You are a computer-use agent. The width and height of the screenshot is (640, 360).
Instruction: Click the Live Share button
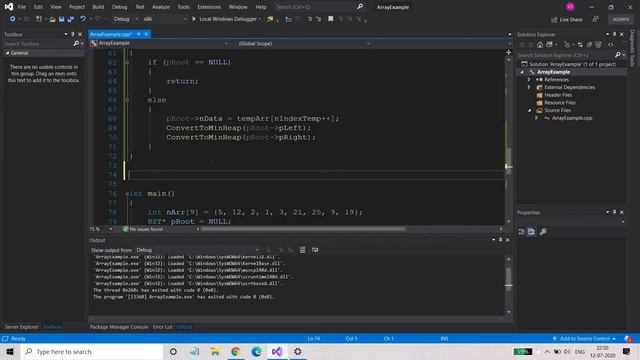pyautogui.click(x=567, y=19)
